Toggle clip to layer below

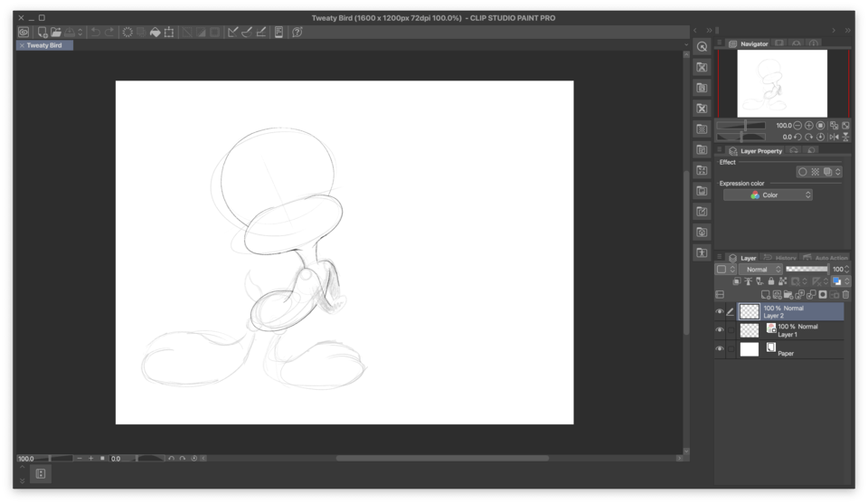[x=736, y=281]
